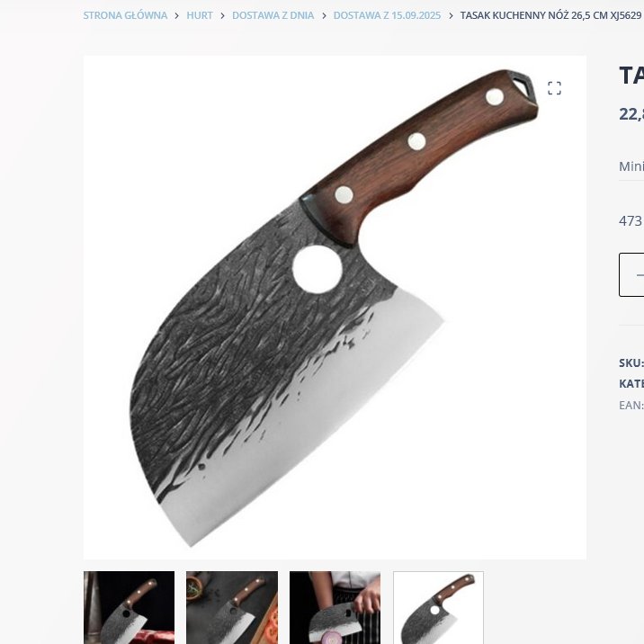Open the fullscreen image view icon
Viewport: 644px width, 644px height.
554,88
